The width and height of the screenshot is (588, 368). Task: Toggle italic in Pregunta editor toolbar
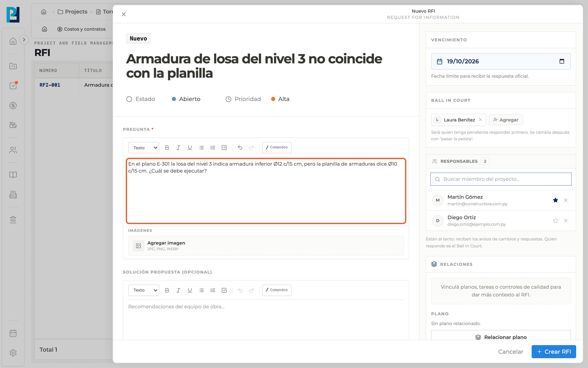(178, 147)
